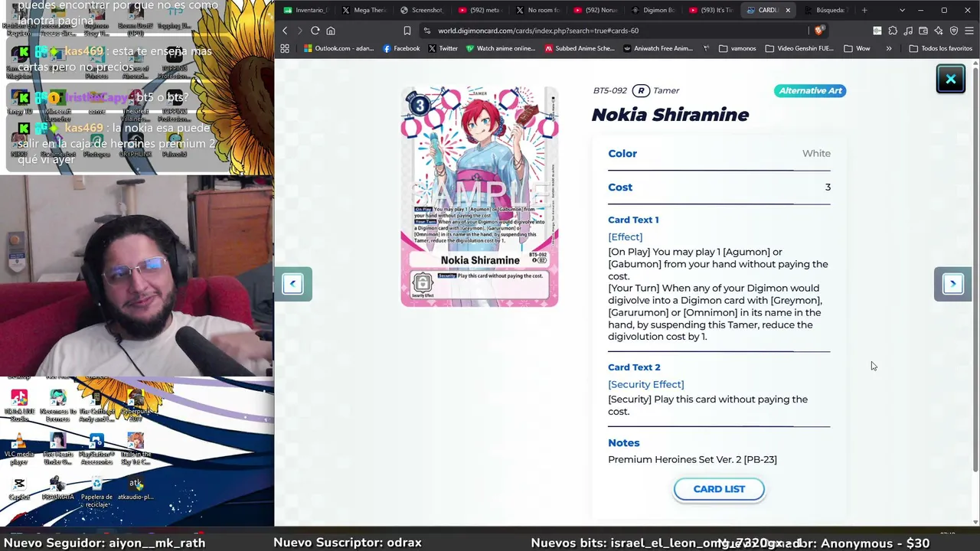Screen dimensions: 980x551
Task: Open a new browser tab
Action: (x=864, y=10)
